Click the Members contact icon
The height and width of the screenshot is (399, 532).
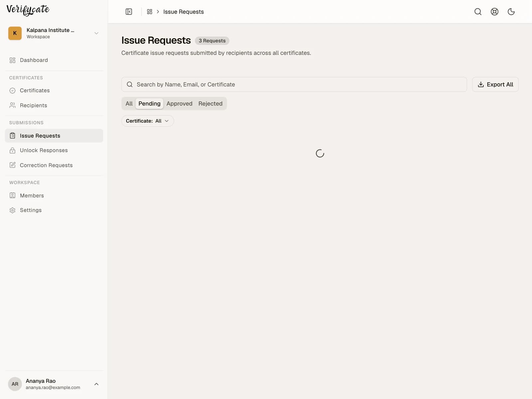(x=13, y=196)
